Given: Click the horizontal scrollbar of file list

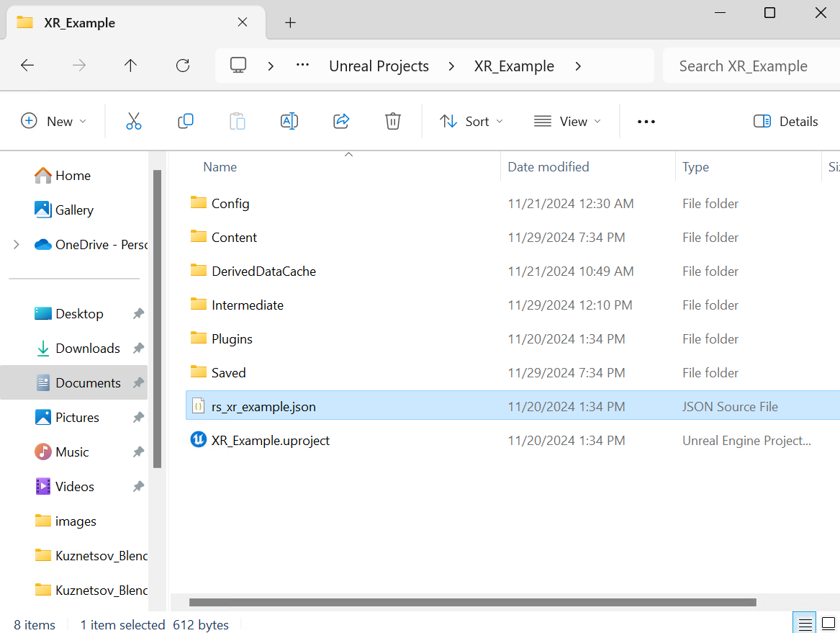Looking at the screenshot, I should (x=472, y=603).
